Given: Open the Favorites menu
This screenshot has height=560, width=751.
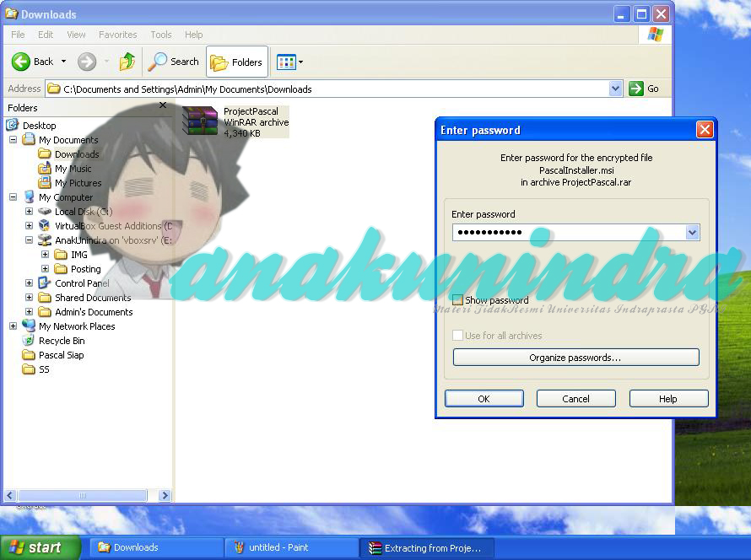Looking at the screenshot, I should click(117, 35).
